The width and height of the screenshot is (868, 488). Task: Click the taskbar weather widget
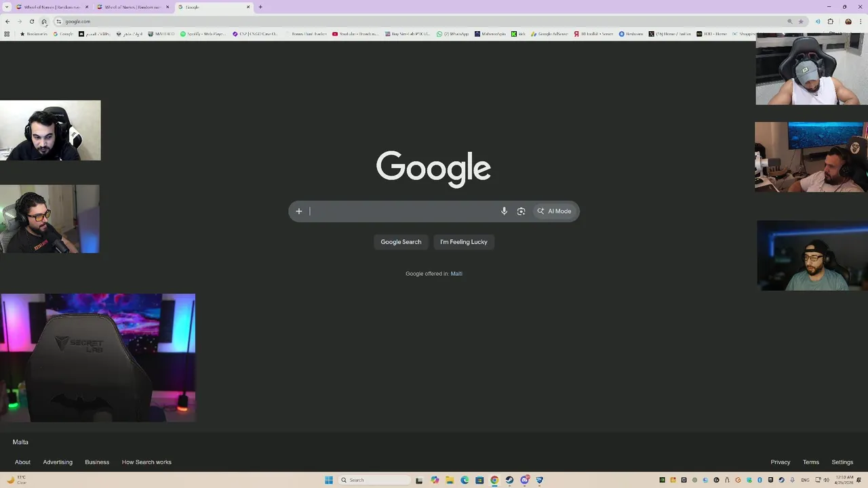coord(17,480)
